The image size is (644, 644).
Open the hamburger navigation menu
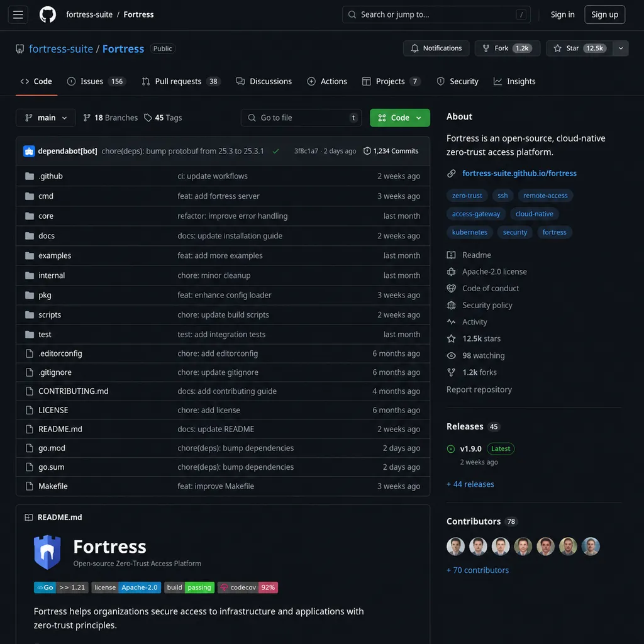[x=18, y=15]
